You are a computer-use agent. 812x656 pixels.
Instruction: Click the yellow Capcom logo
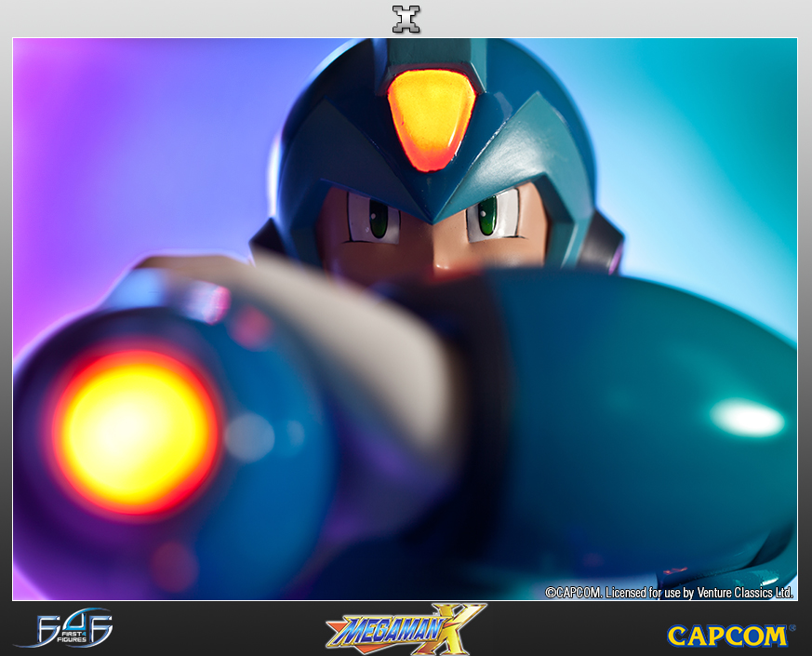click(x=728, y=635)
